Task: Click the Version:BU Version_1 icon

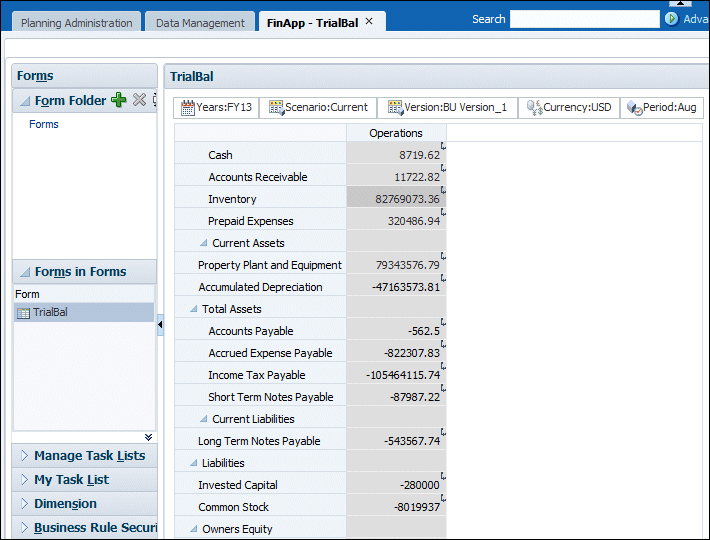Action: (395, 108)
